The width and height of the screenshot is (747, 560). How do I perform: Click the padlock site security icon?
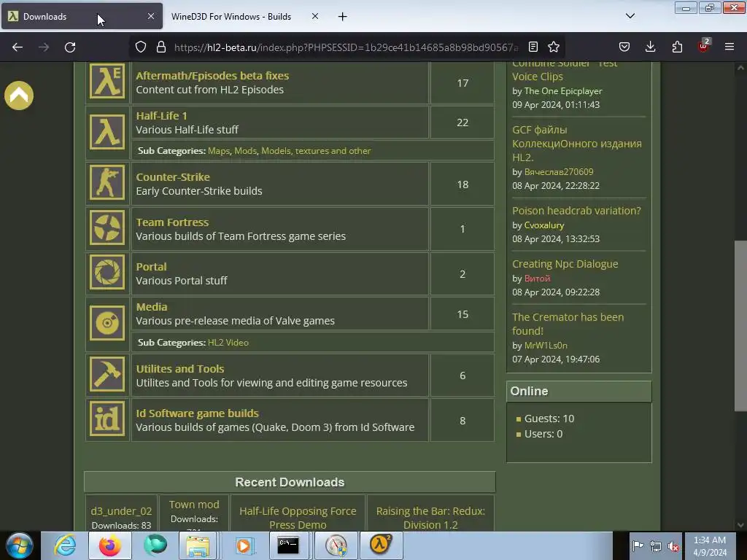161,47
